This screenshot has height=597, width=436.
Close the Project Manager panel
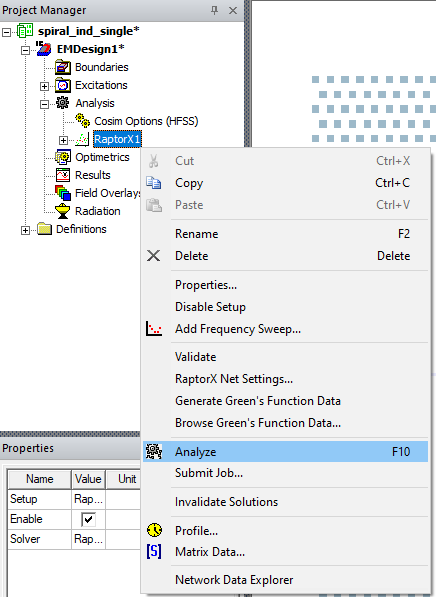pos(233,11)
